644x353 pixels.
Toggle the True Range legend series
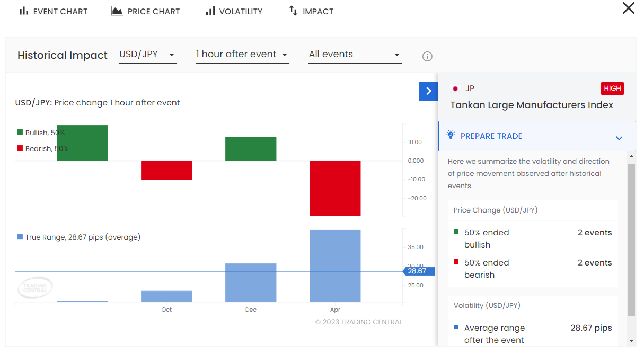coord(78,237)
